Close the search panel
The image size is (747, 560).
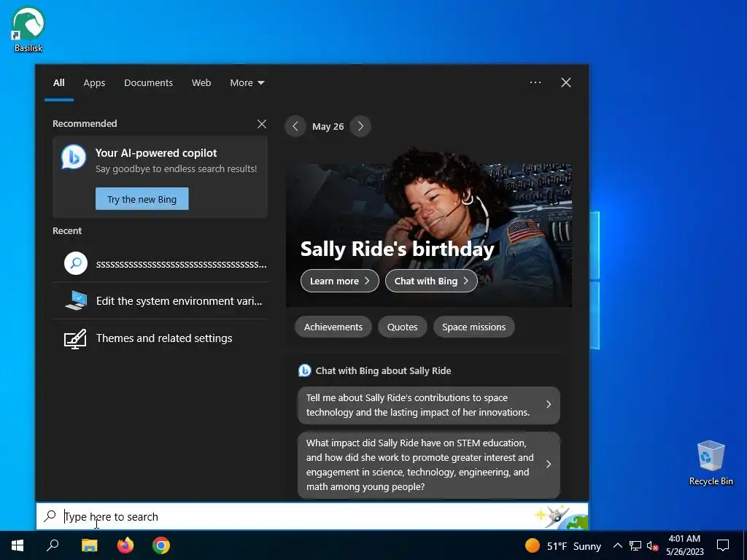click(566, 82)
